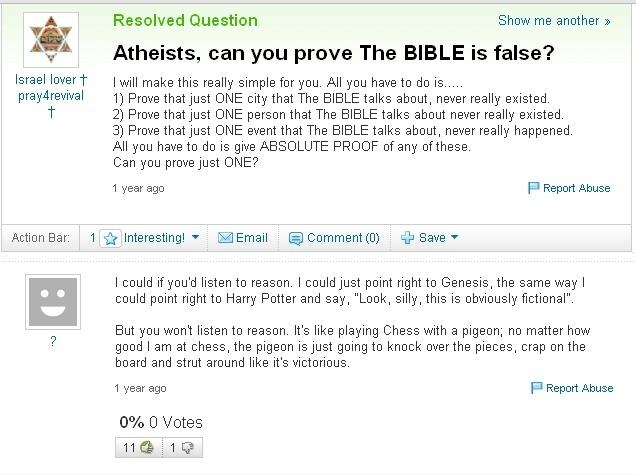Click the question mark username link

(52, 341)
